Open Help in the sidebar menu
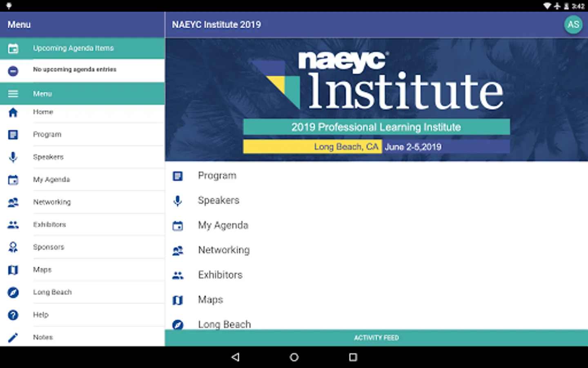The height and width of the screenshot is (368, 588). pos(82,315)
